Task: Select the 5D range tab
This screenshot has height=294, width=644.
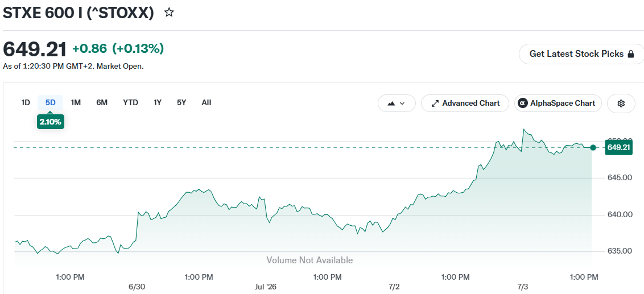Action: click(50, 103)
